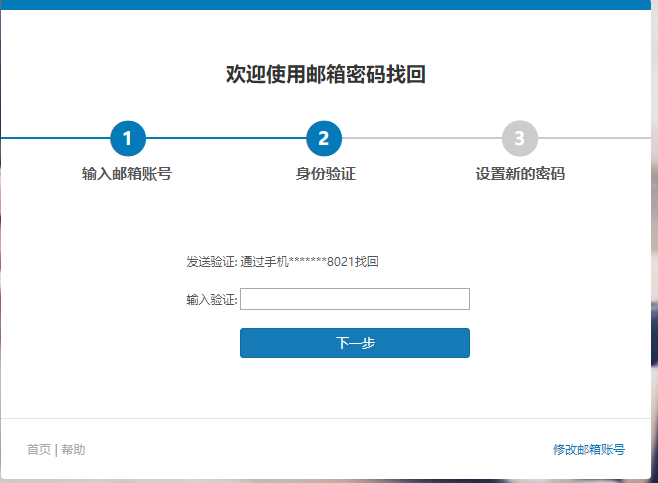The image size is (658, 483).
Task: Select the 输入邮箱账号 step label
Action: pos(127,173)
